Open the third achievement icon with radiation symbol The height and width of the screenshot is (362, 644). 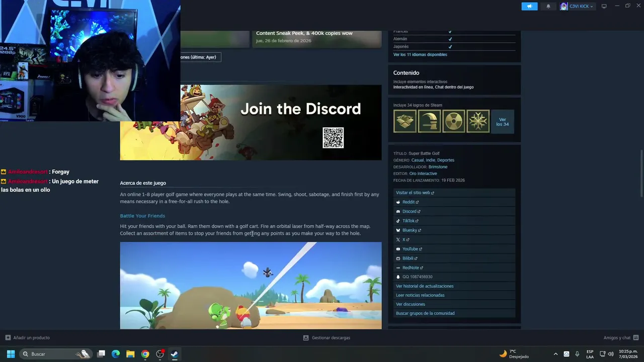454,121
